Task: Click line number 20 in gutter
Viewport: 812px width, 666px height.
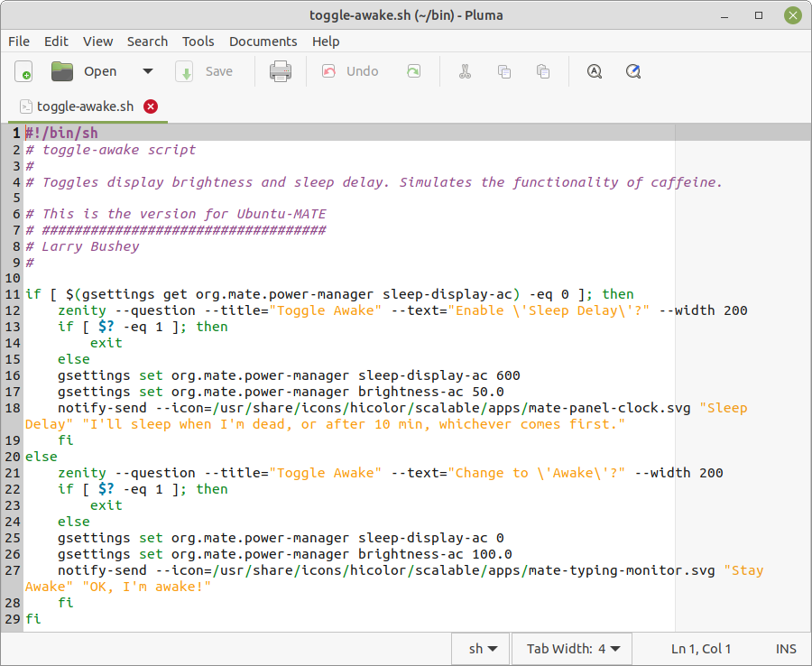Action: [x=13, y=457]
